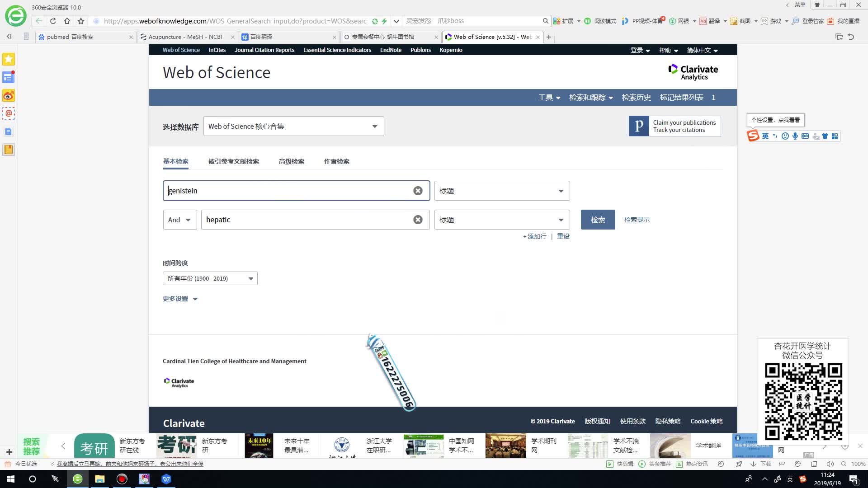Open the yellow star favorites sidebar icon

tap(8, 59)
